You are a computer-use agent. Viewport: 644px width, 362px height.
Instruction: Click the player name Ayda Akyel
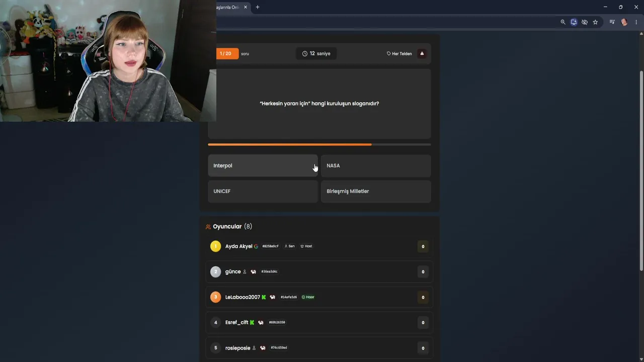click(x=238, y=246)
